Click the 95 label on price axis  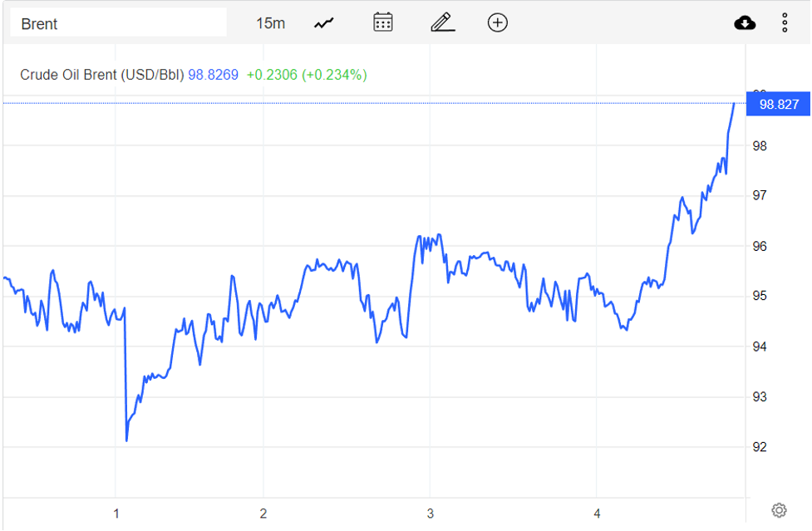click(760, 297)
